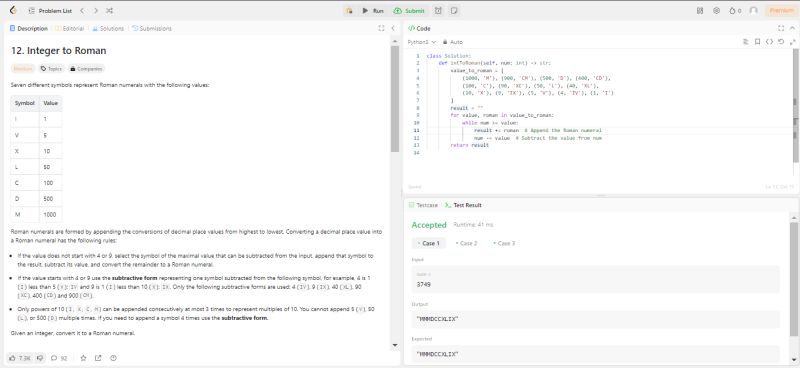Maximize the Description panel

tap(381, 29)
